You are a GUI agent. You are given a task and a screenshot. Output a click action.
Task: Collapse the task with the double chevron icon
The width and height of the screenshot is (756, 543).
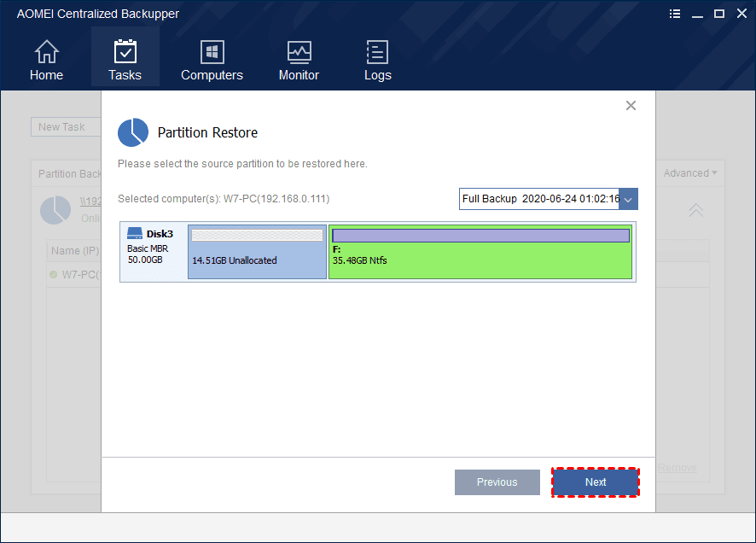coord(695,210)
